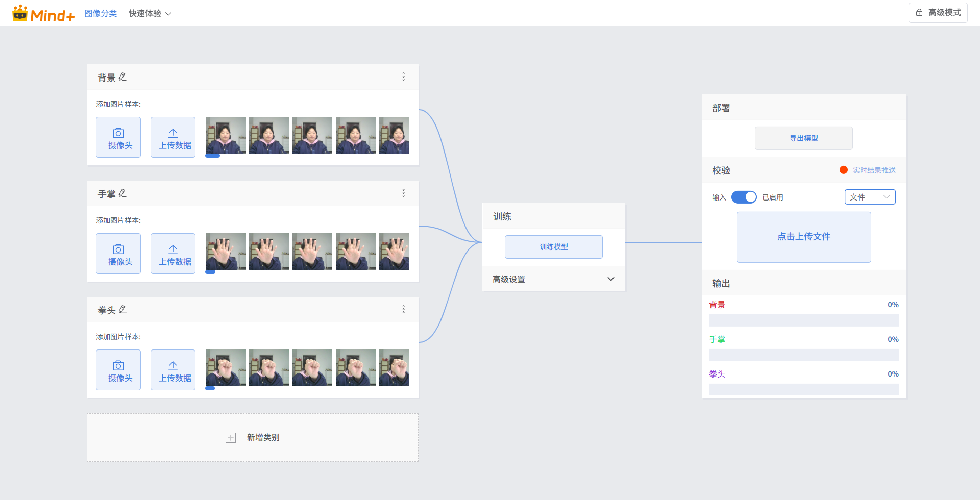980x500 pixels.
Task: Open the three-dot menu for 背景 class
Action: click(x=403, y=77)
